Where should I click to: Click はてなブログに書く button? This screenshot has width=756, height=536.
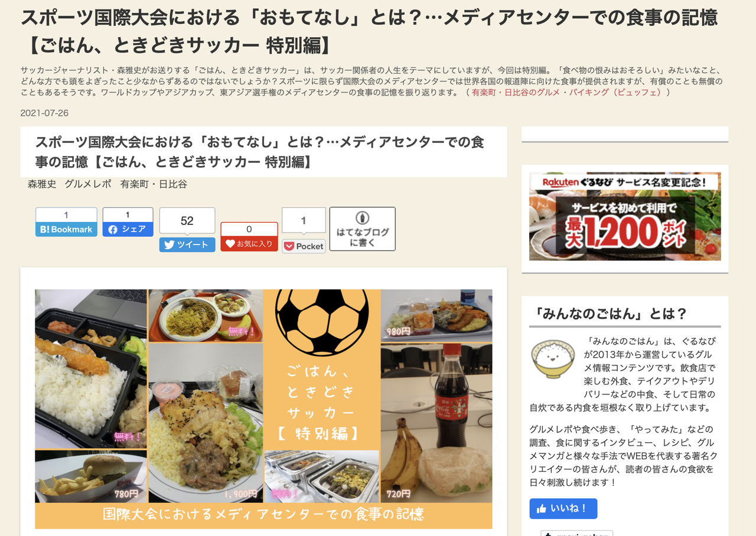pyautogui.click(x=362, y=228)
